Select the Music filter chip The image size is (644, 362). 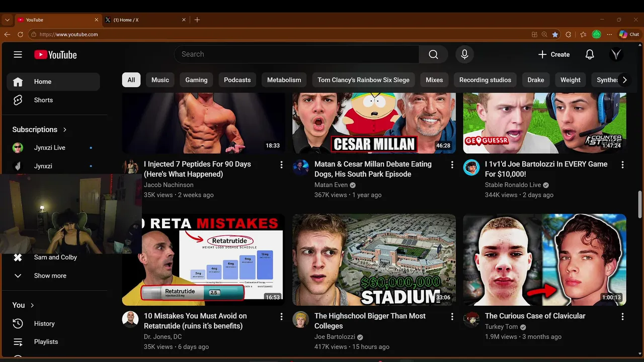160,80
